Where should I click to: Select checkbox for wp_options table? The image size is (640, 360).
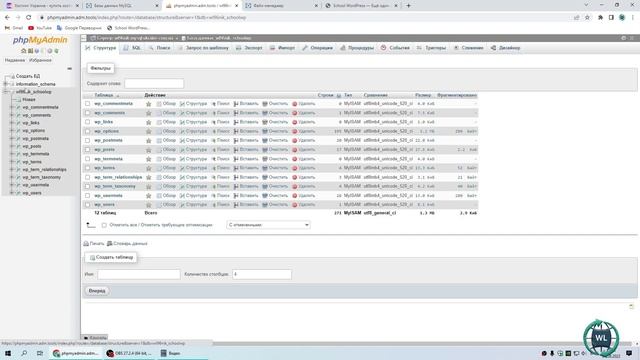tap(87, 131)
